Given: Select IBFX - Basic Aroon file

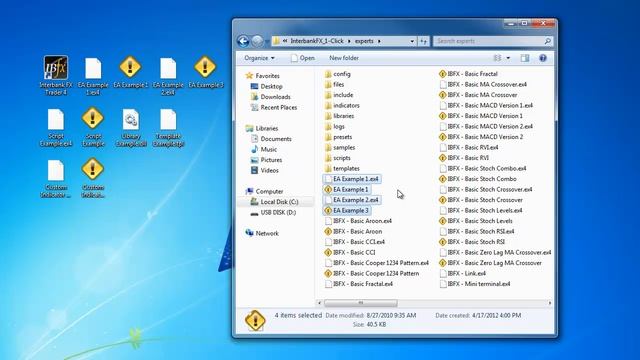Looking at the screenshot, I should (353, 231).
